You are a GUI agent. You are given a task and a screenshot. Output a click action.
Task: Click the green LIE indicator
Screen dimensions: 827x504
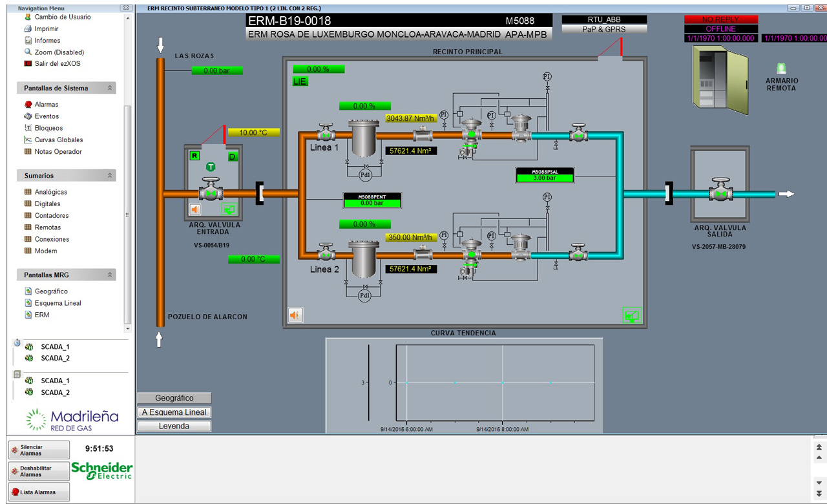click(300, 81)
